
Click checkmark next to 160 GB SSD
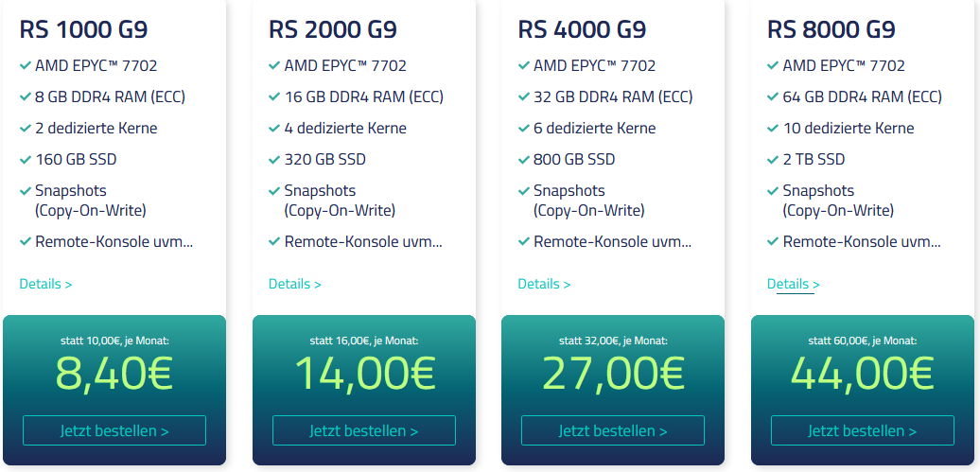tap(26, 159)
